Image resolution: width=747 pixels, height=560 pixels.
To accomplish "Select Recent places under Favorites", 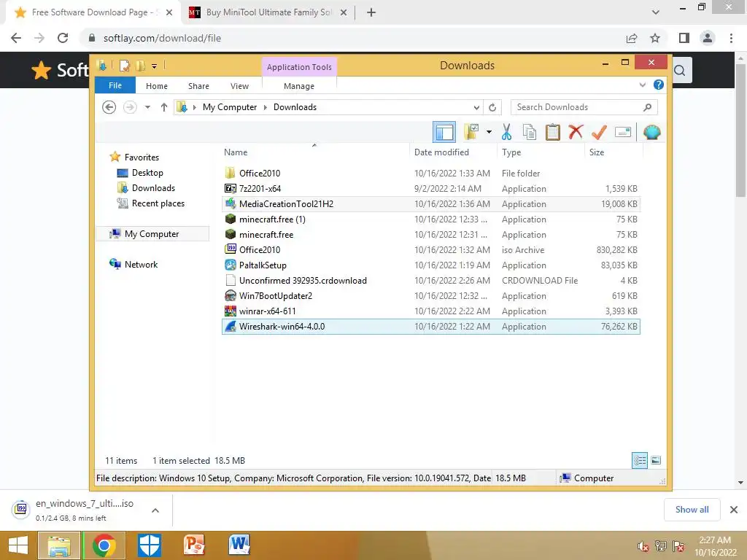I will pyautogui.click(x=158, y=203).
